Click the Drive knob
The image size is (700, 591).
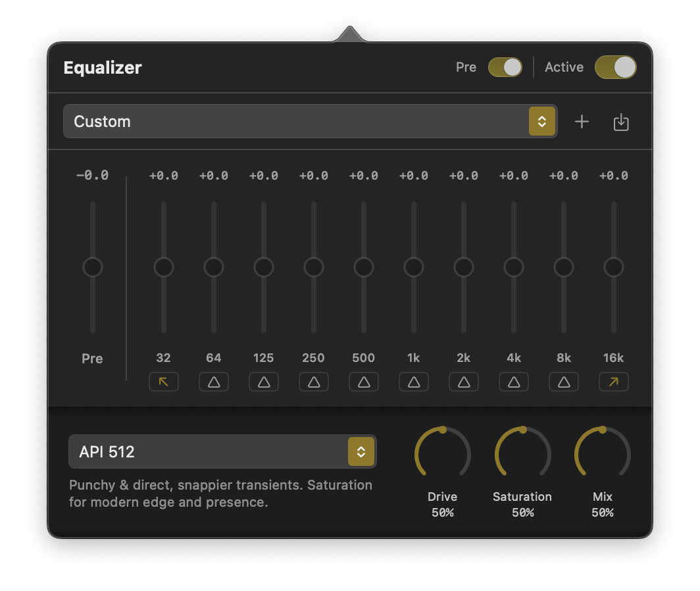point(443,454)
